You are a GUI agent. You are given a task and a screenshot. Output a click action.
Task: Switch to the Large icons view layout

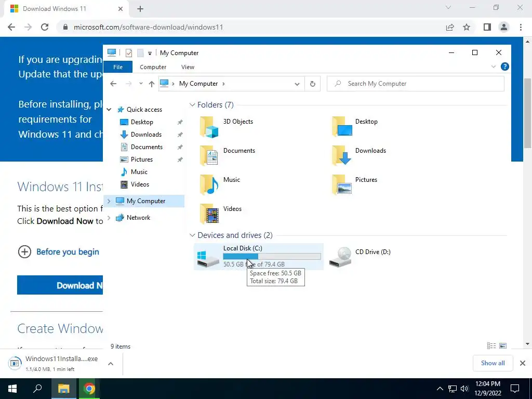click(503, 345)
